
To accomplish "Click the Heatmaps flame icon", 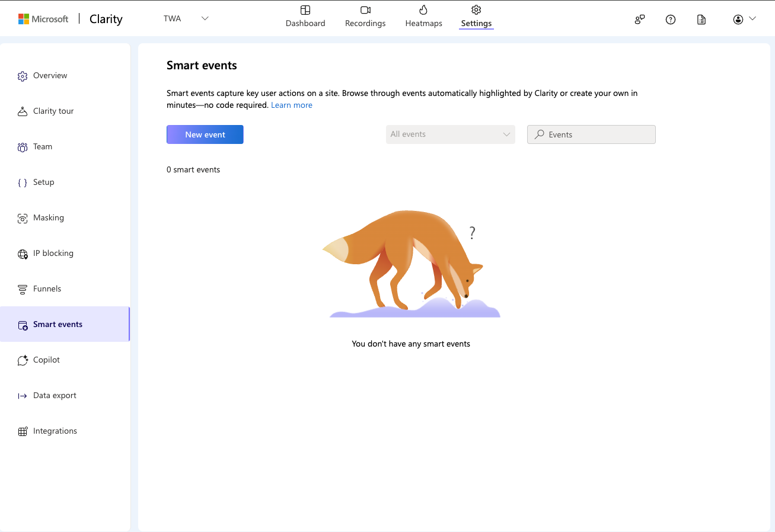I will [x=423, y=9].
